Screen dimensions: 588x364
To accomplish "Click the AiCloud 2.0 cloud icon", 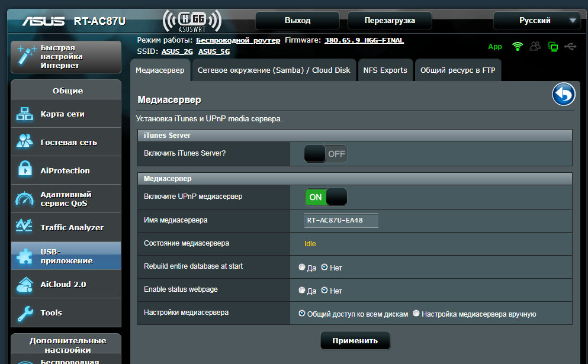I will tap(25, 284).
